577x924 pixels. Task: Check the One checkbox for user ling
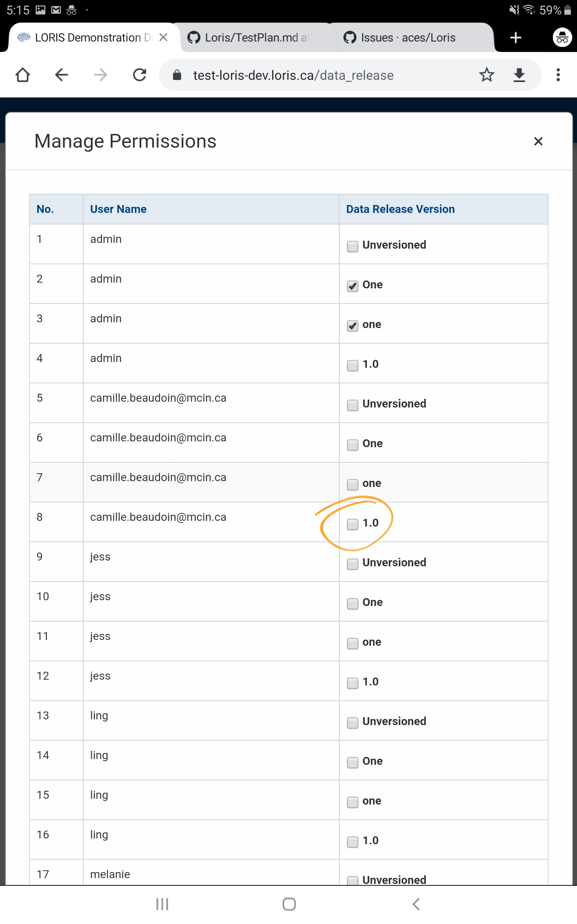click(352, 763)
